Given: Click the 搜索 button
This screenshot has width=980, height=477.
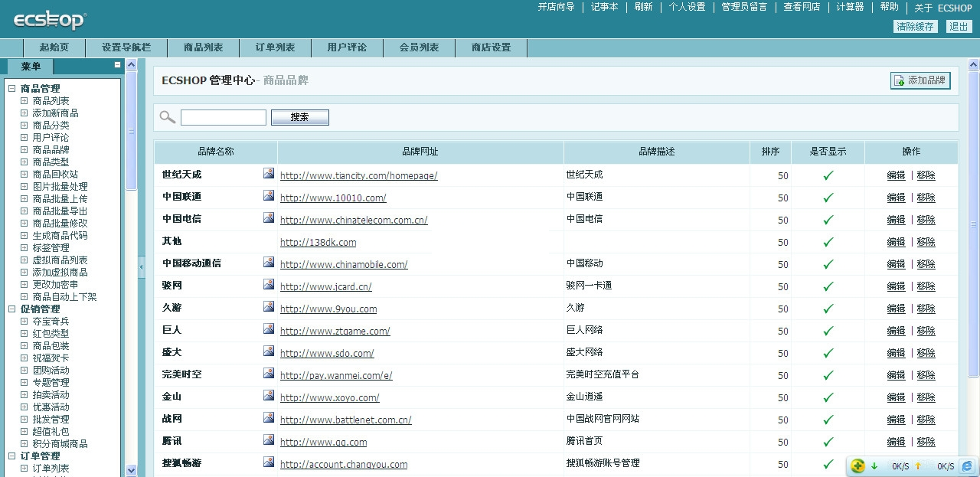Looking at the screenshot, I should [300, 117].
